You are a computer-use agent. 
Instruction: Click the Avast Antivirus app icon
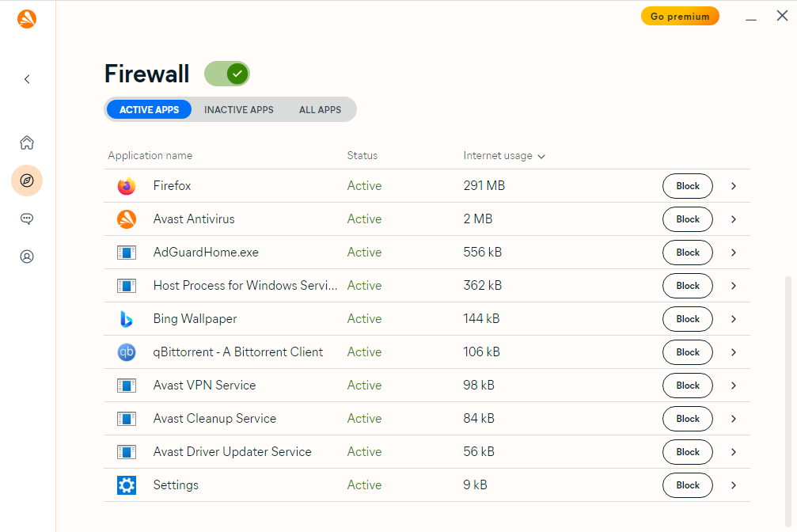[127, 219]
